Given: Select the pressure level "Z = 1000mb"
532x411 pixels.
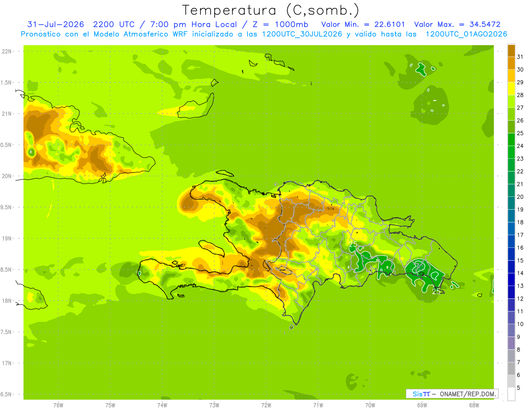Looking at the screenshot, I should (279, 24).
